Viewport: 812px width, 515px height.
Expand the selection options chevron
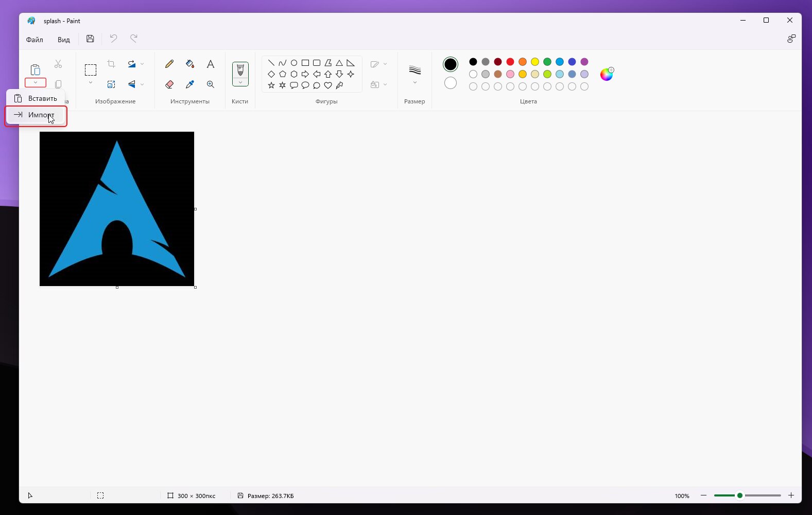pyautogui.click(x=91, y=82)
